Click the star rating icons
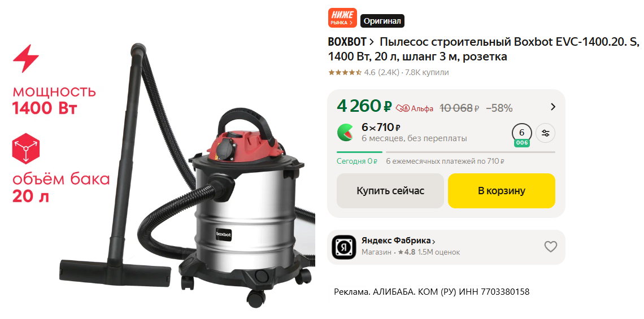 pyautogui.click(x=345, y=73)
